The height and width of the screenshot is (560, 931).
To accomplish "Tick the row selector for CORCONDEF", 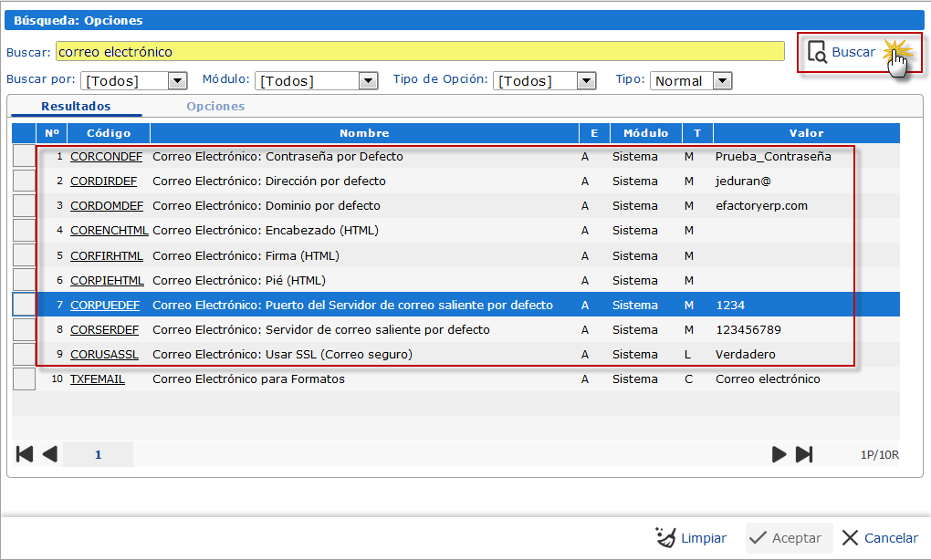I will coord(24,157).
